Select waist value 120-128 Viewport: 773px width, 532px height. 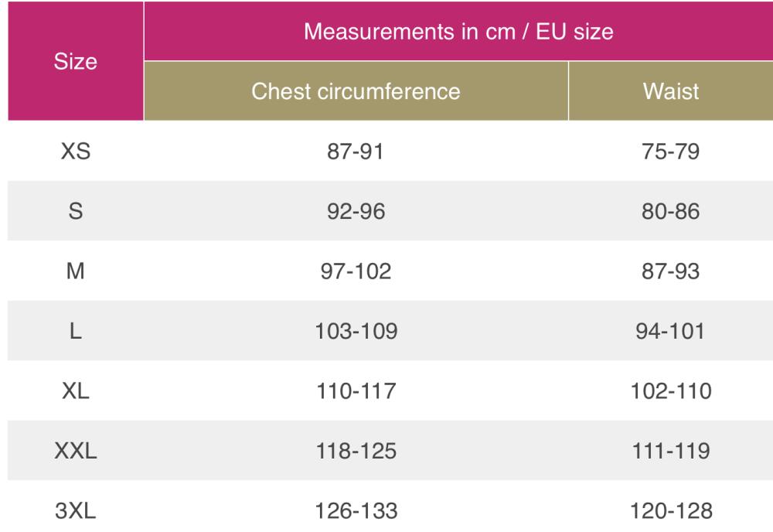pyautogui.click(x=670, y=511)
